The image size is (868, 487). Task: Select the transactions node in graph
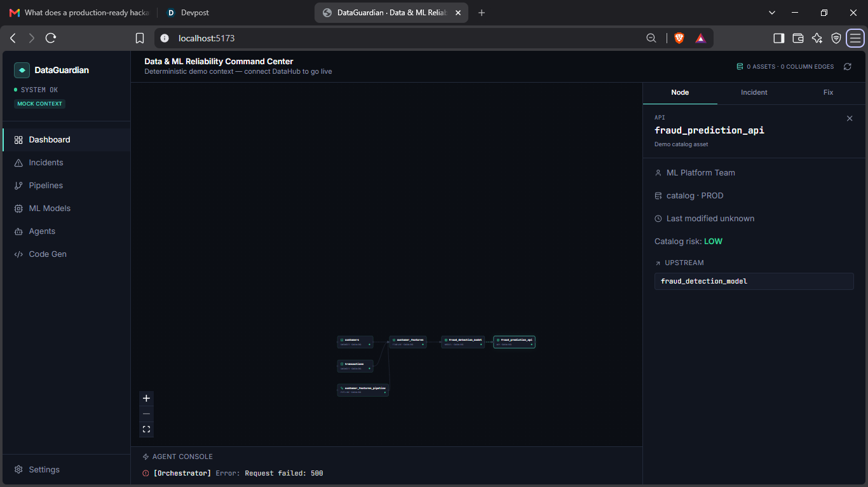point(355,366)
